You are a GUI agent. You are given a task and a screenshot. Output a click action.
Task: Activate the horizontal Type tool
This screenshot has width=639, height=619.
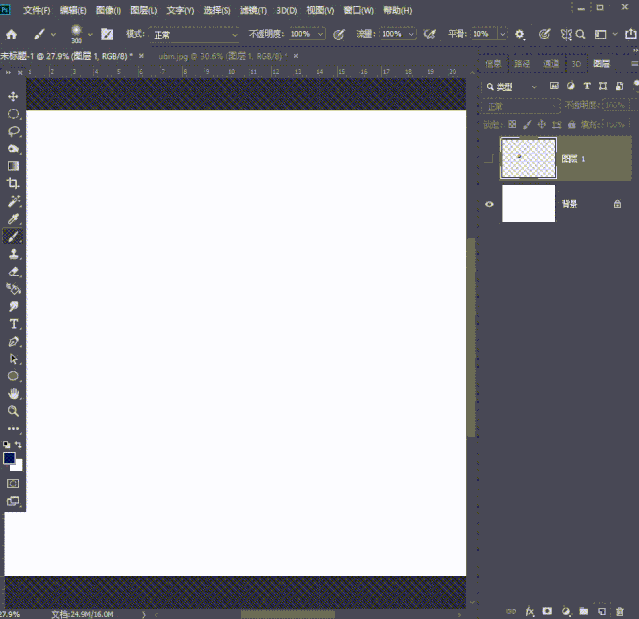pos(14,324)
